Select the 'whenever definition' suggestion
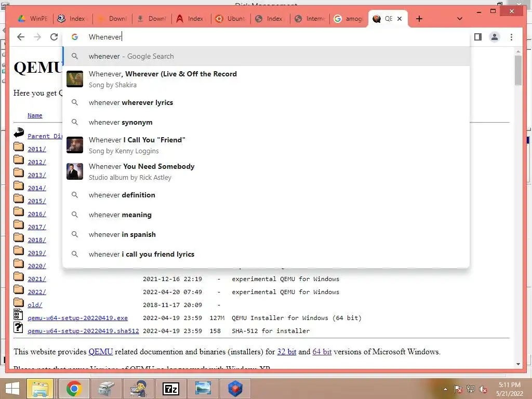Image resolution: width=532 pixels, height=399 pixels. pos(267,195)
